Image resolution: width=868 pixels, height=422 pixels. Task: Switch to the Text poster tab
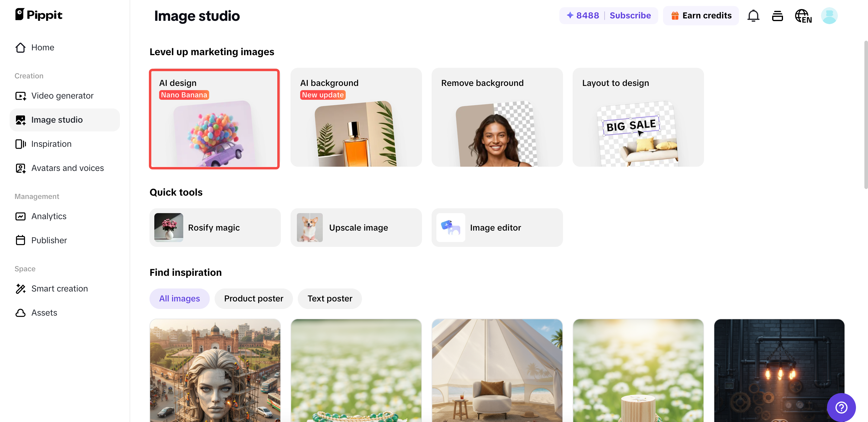click(329, 298)
